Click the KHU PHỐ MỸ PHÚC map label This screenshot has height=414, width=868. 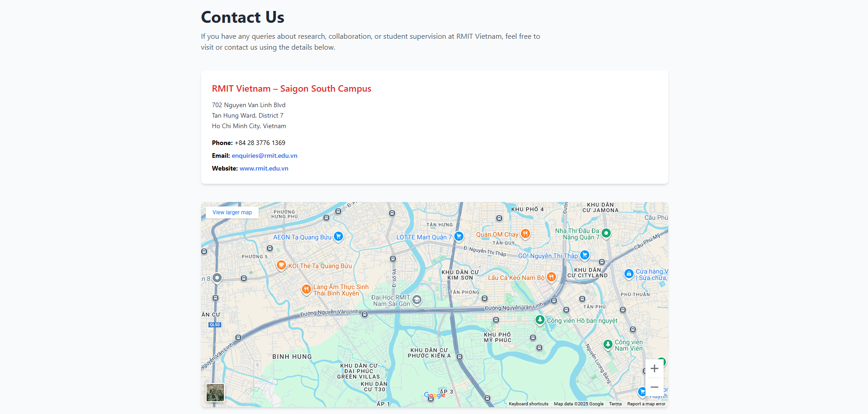498,337
